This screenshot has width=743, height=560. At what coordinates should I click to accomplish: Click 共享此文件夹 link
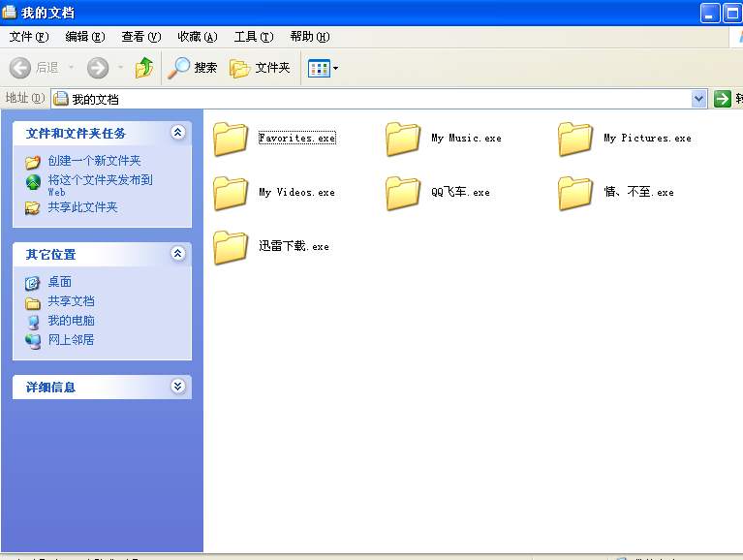(x=82, y=207)
